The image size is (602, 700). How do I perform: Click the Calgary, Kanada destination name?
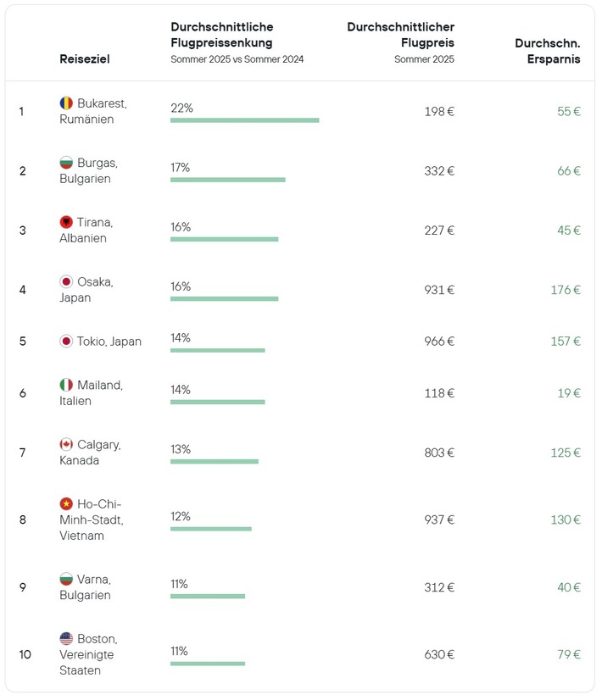(90, 453)
